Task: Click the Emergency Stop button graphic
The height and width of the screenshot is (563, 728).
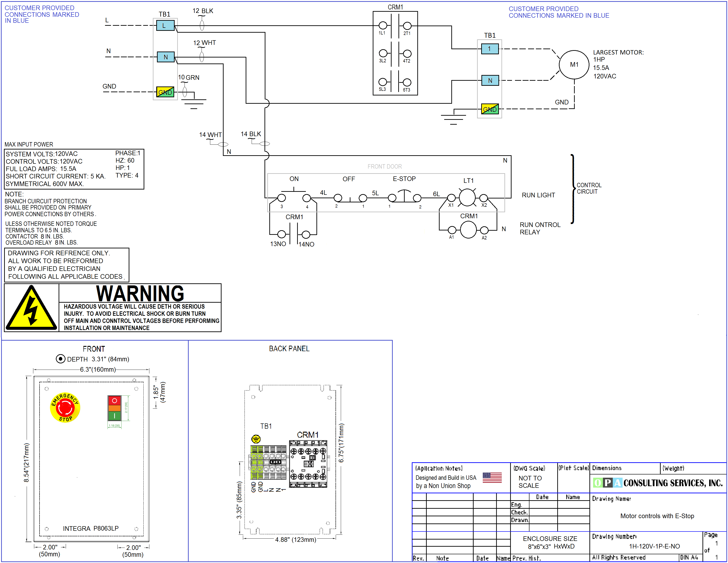Action: click(x=65, y=407)
